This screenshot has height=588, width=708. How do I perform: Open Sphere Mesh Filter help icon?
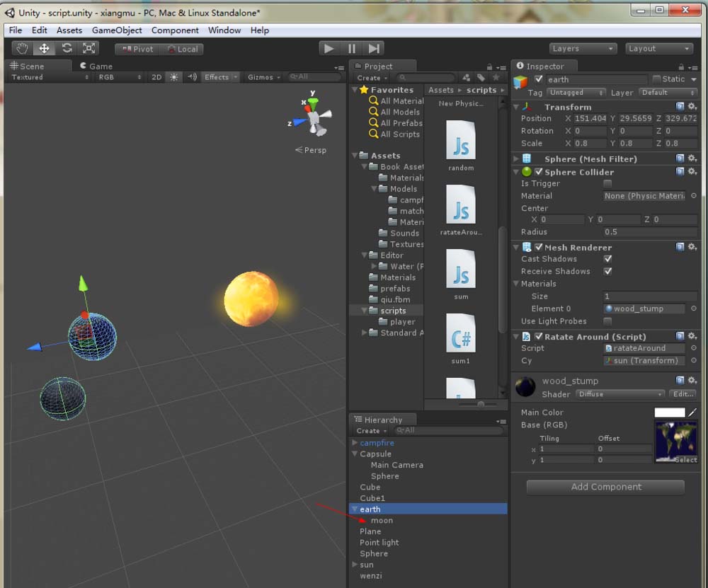pyautogui.click(x=680, y=158)
